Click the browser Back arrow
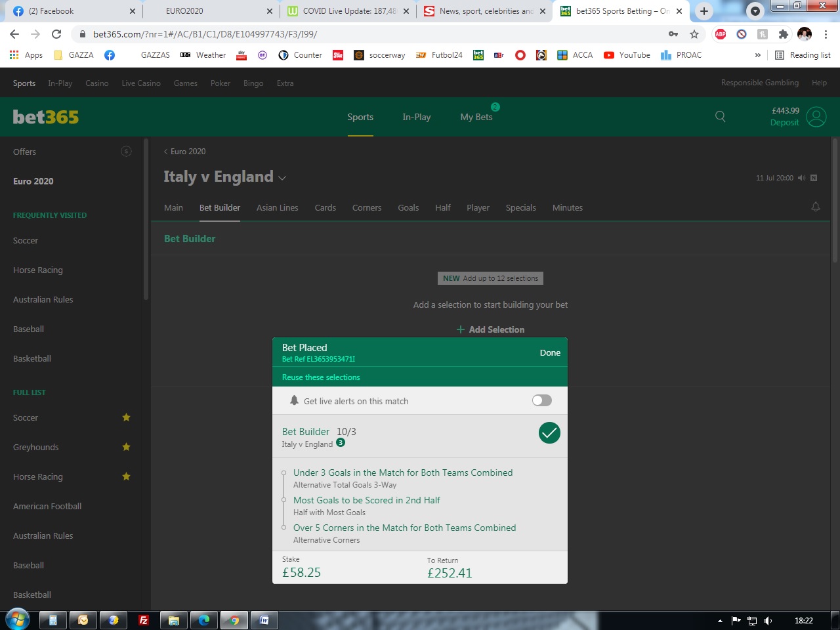Viewport: 840px width, 630px height. pos(14,34)
